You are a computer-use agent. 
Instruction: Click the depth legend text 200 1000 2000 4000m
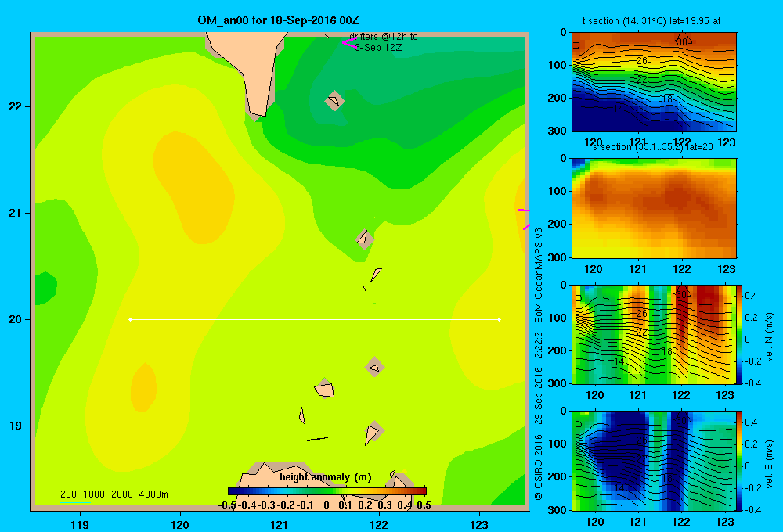[114, 494]
